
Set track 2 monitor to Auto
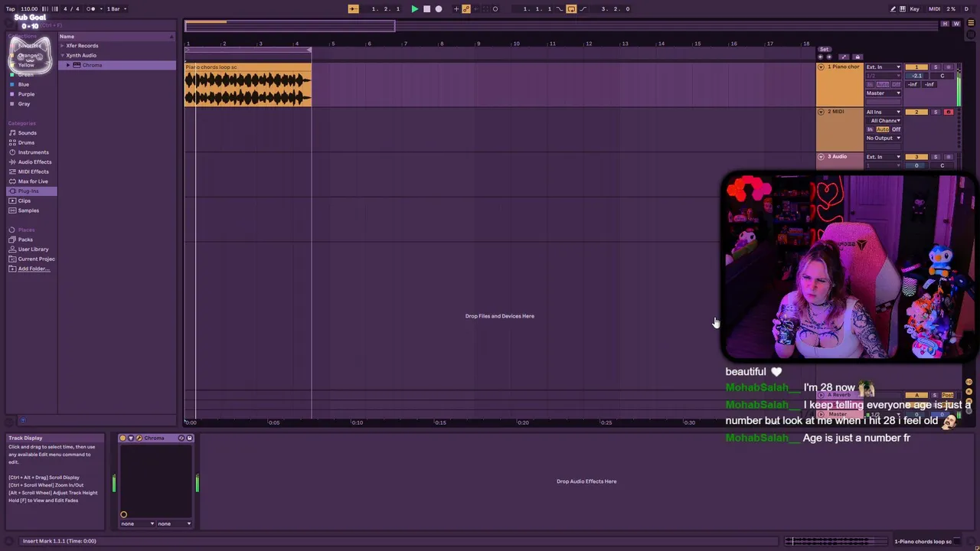coord(883,129)
